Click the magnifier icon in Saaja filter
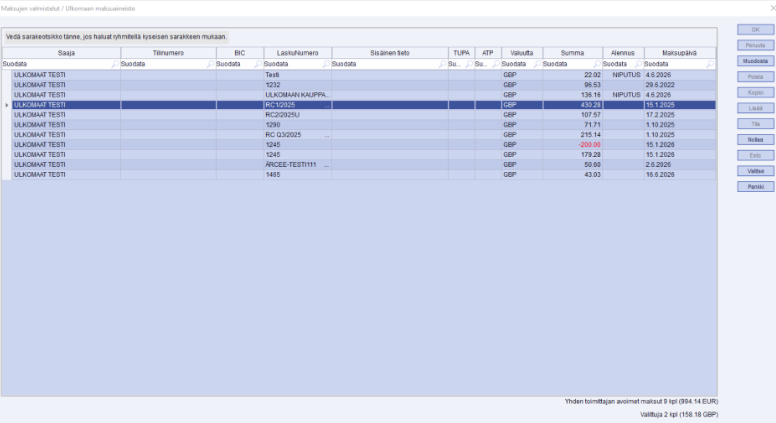The width and height of the screenshot is (776, 423). [x=115, y=64]
